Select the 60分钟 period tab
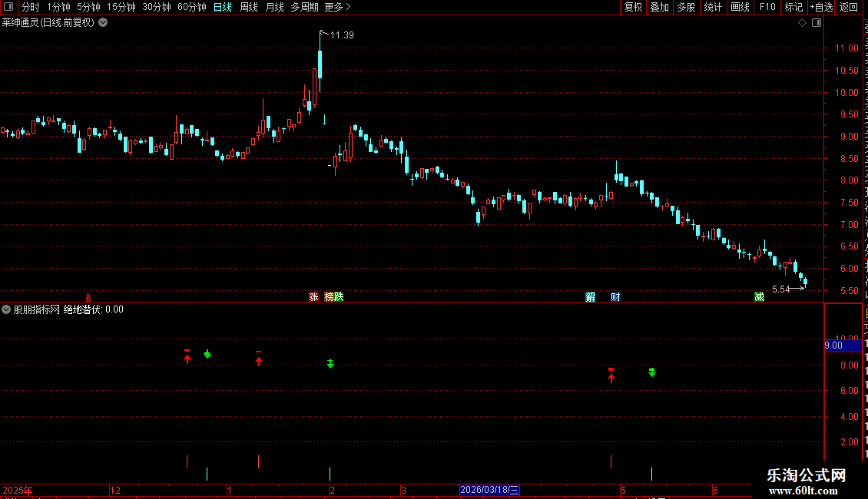 (x=191, y=7)
